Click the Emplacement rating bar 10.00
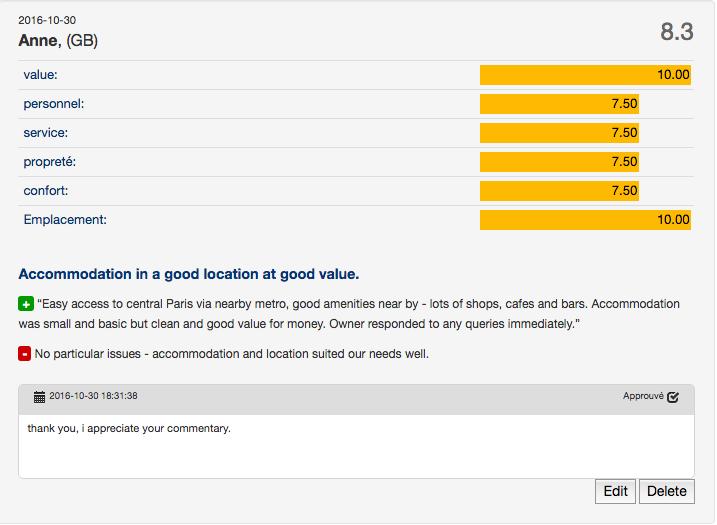 tap(585, 220)
